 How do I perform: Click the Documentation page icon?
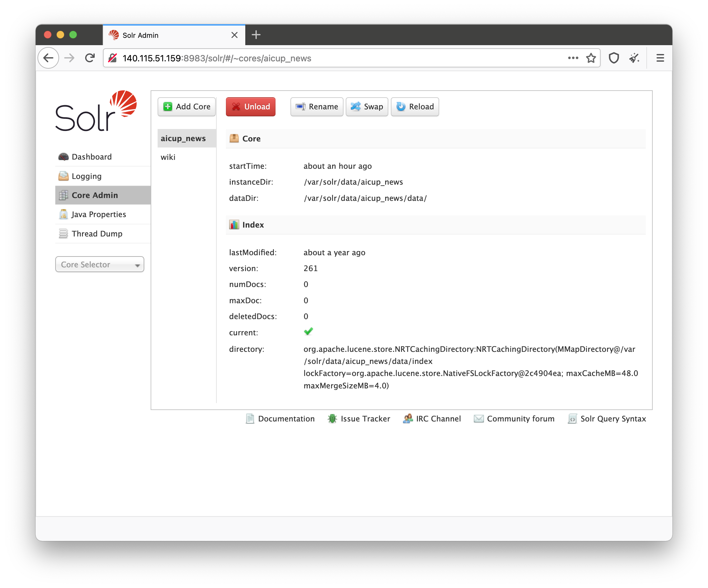click(250, 419)
